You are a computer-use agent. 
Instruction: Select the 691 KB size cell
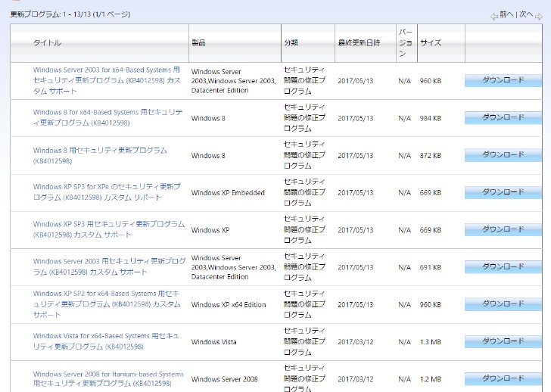click(x=431, y=267)
